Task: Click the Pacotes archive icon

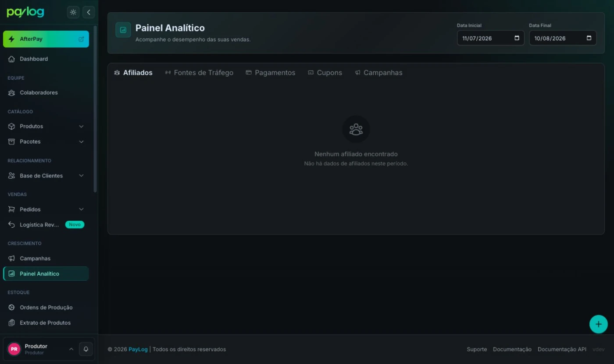Action: [11, 141]
